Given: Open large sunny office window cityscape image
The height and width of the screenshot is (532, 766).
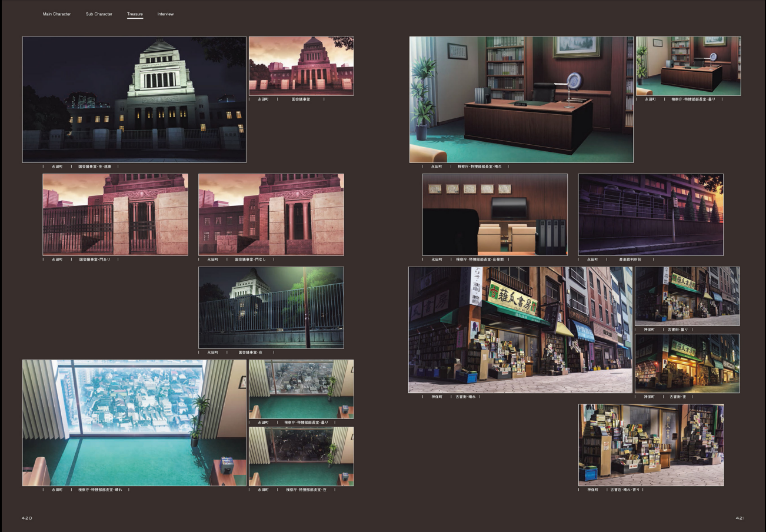Looking at the screenshot, I should 134,423.
